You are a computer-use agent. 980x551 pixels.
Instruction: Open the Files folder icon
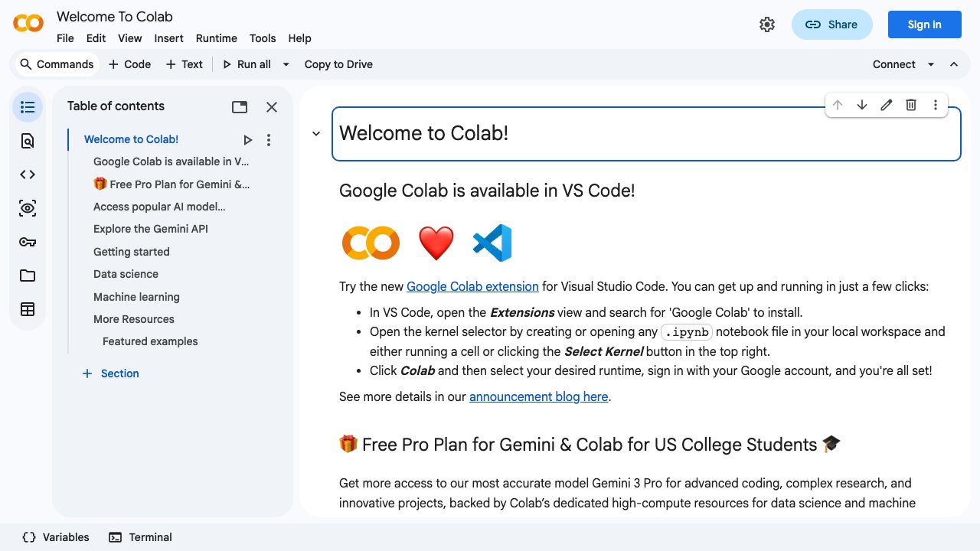click(x=28, y=275)
